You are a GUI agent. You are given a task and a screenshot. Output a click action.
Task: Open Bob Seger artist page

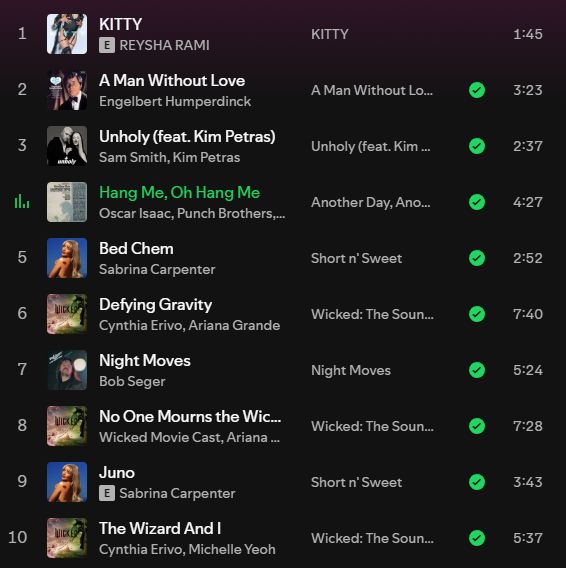tap(132, 381)
